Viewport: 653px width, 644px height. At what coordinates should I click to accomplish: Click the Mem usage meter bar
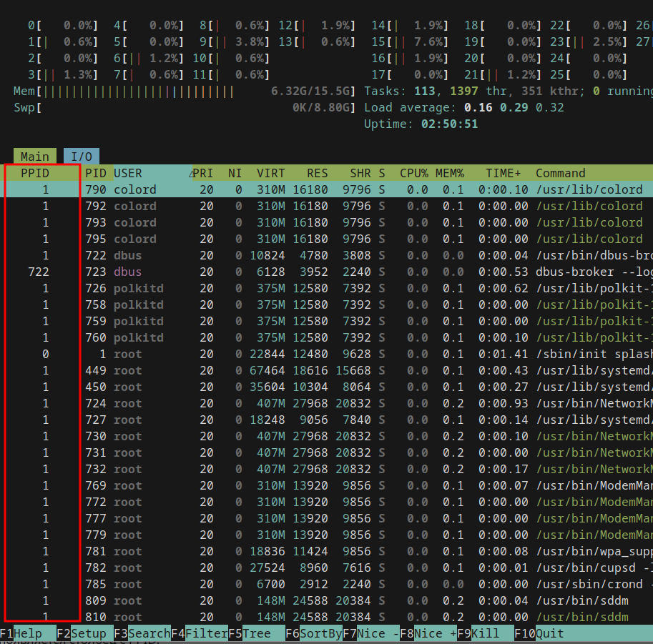point(184,91)
